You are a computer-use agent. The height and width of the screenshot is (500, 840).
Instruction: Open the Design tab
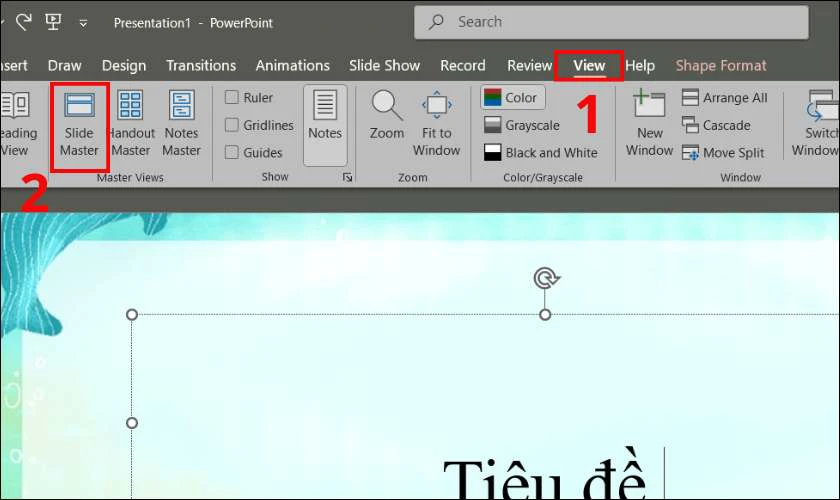124,65
